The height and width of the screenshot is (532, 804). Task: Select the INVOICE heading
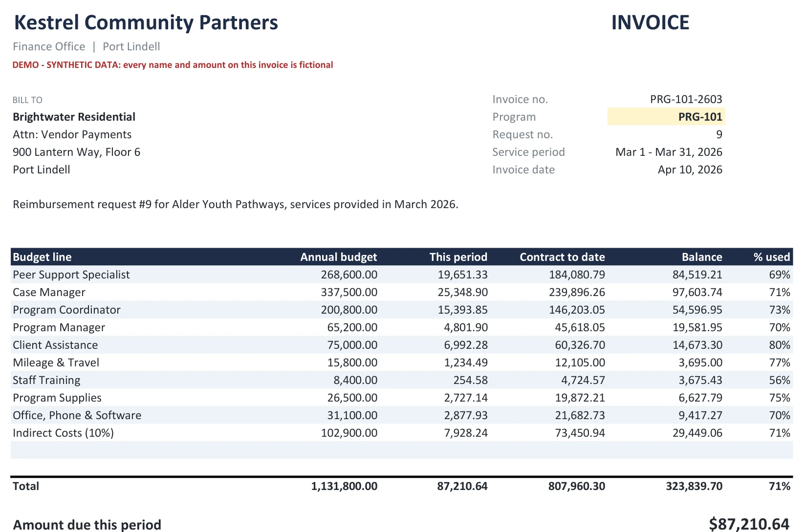(650, 23)
